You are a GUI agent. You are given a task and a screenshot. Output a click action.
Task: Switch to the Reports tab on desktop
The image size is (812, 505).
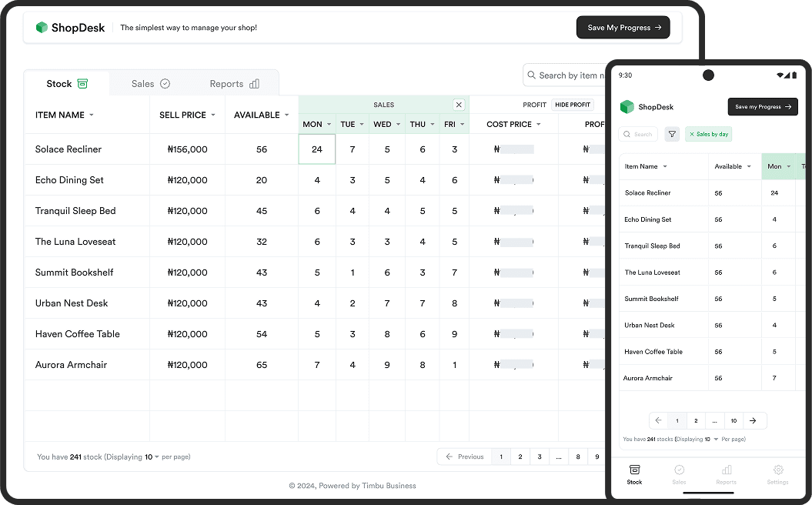[x=234, y=84]
